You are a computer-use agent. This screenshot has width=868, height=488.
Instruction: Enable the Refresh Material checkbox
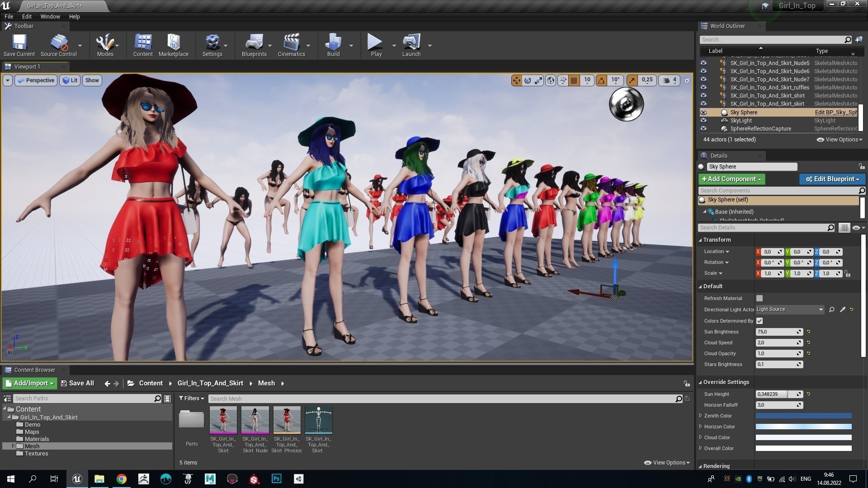point(759,298)
